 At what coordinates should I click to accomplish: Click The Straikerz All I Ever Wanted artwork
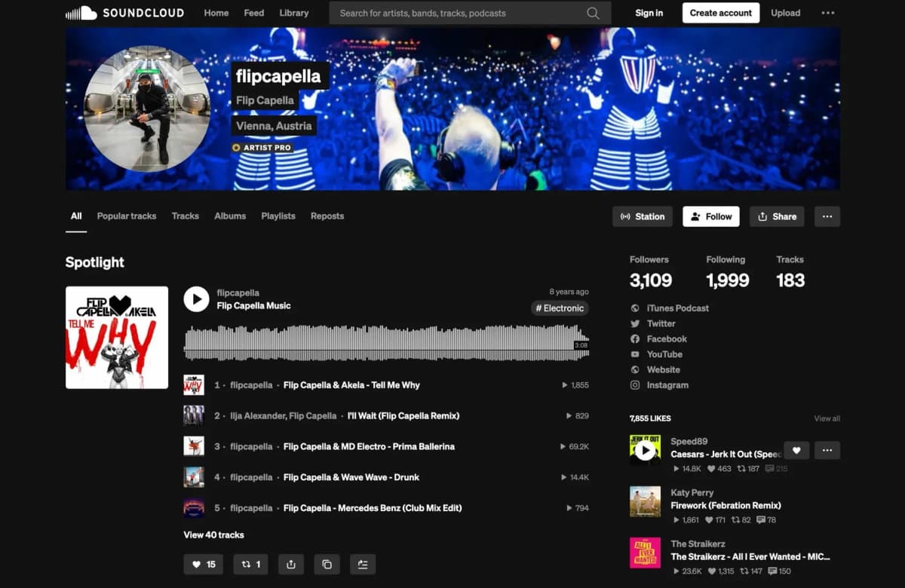(645, 553)
